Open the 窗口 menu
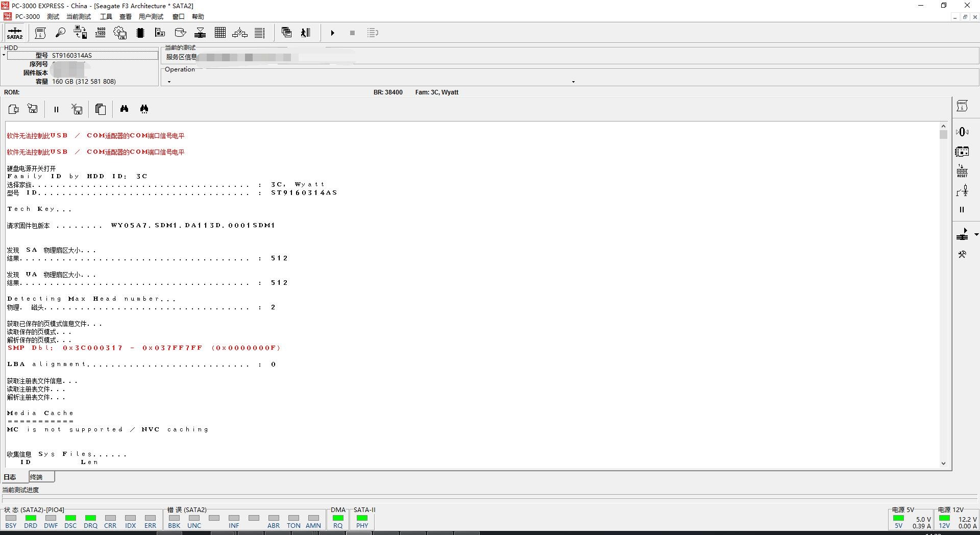 [x=178, y=17]
